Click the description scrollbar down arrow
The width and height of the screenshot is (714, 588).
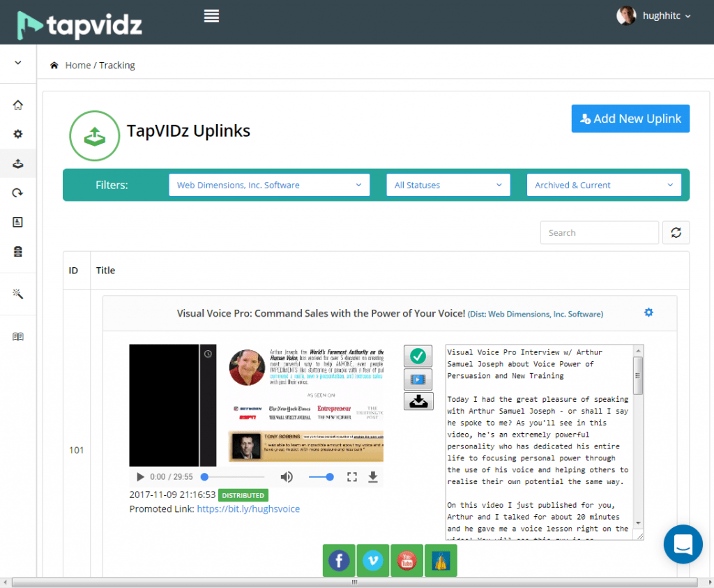pos(639,523)
